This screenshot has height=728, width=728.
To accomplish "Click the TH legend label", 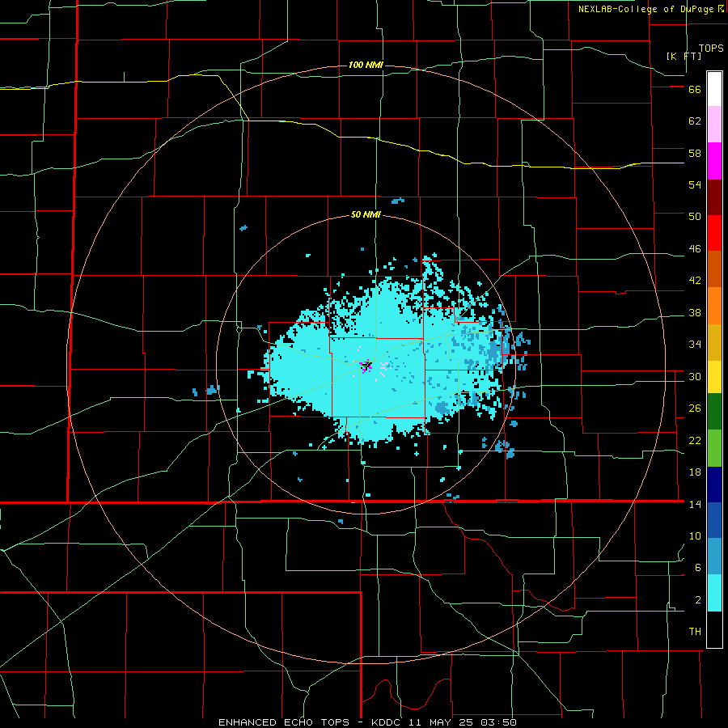I will point(695,632).
